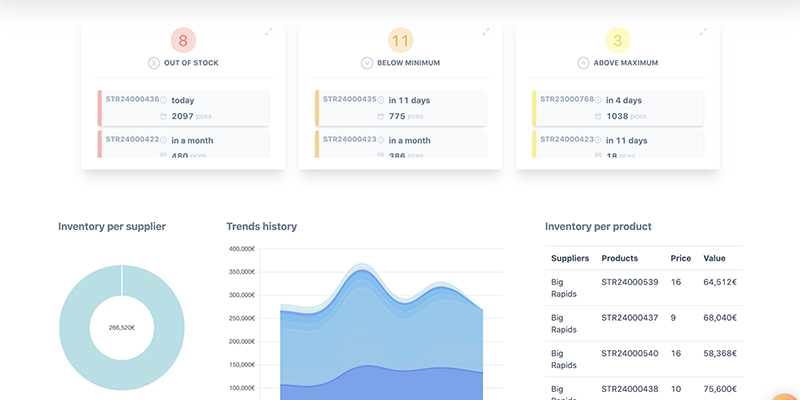Click the Out of Stock X icon
800x400 pixels.
(x=154, y=63)
